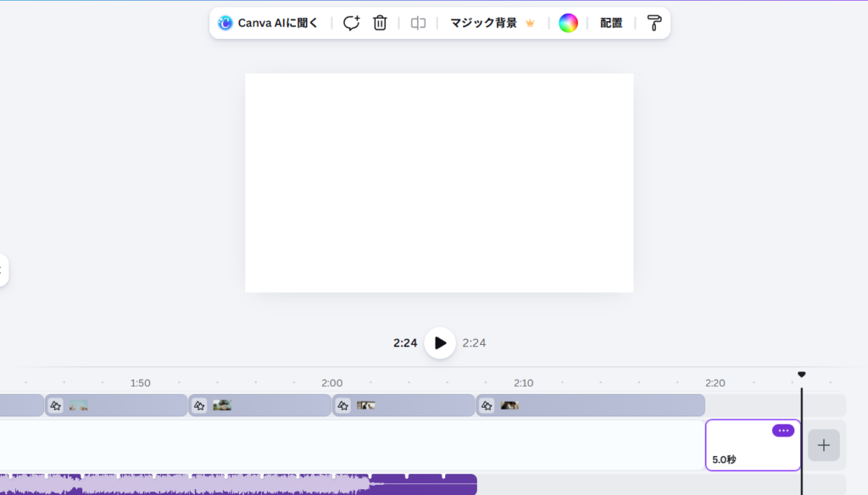Open the three-dot menu on the 5.0秒 page
Viewport: 868px width, 495px height.
pyautogui.click(x=783, y=431)
